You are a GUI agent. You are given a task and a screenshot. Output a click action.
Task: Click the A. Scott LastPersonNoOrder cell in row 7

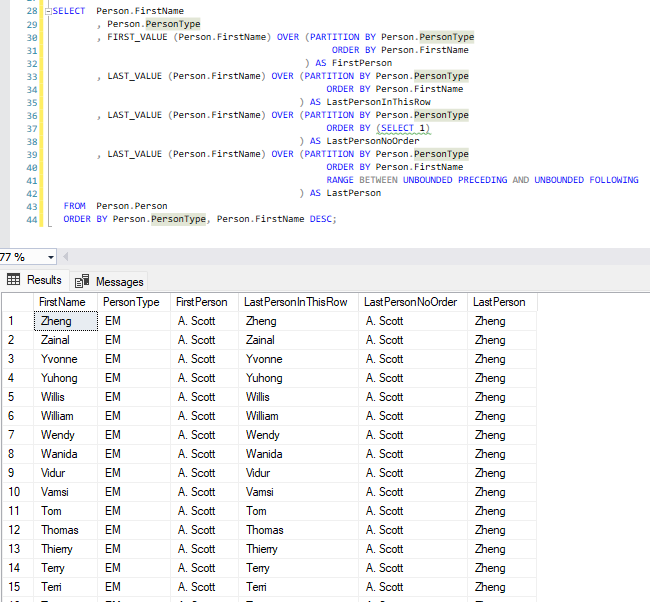[x=413, y=435]
